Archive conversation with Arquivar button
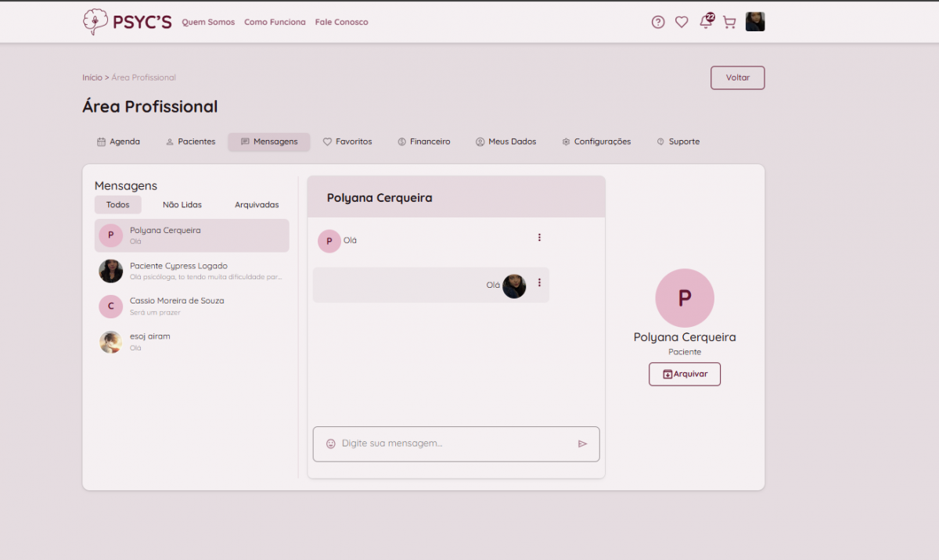This screenshot has height=560, width=939. point(685,374)
